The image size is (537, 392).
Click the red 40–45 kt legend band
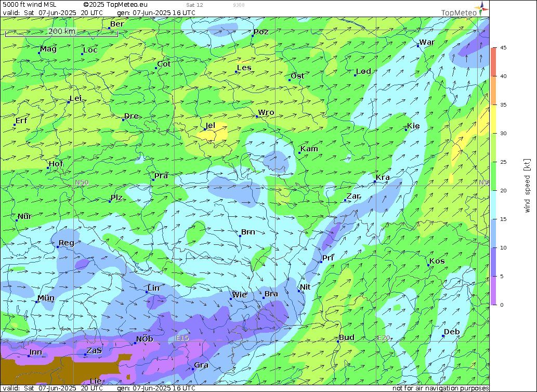coord(493,62)
